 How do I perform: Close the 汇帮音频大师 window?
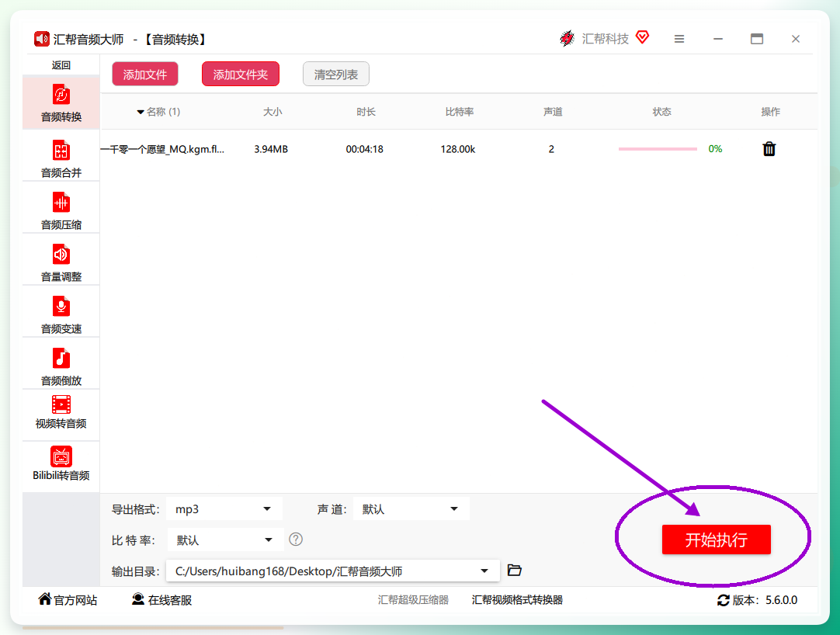[796, 39]
